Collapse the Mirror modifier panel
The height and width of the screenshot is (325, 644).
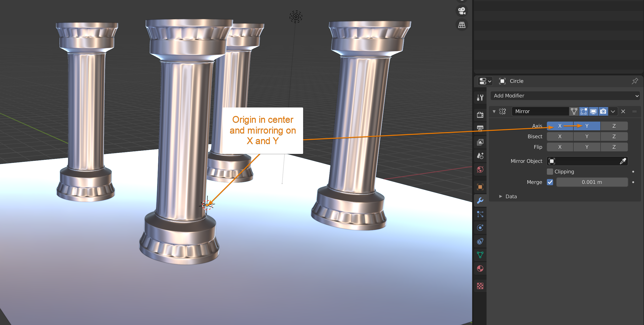click(494, 112)
